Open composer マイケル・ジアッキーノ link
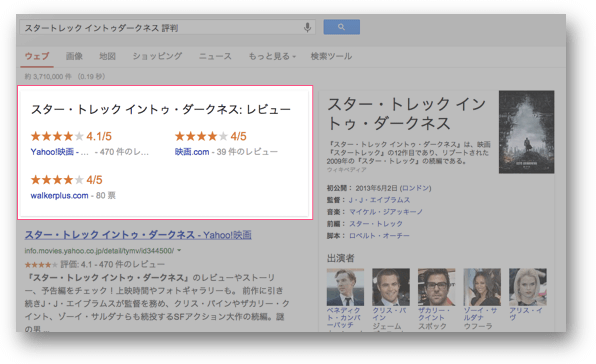 [x=385, y=212]
